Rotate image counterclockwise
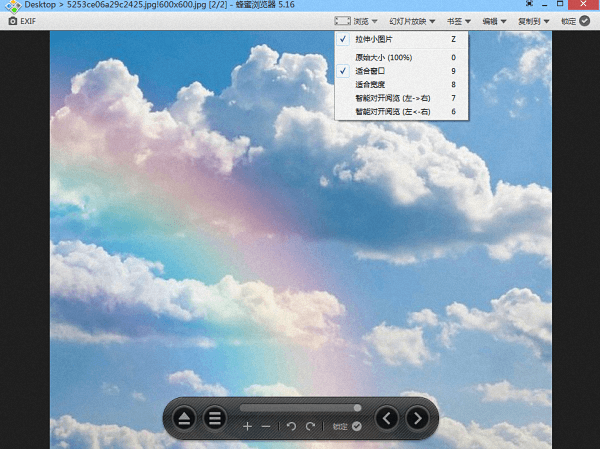This screenshot has width=600, height=449. [x=292, y=426]
